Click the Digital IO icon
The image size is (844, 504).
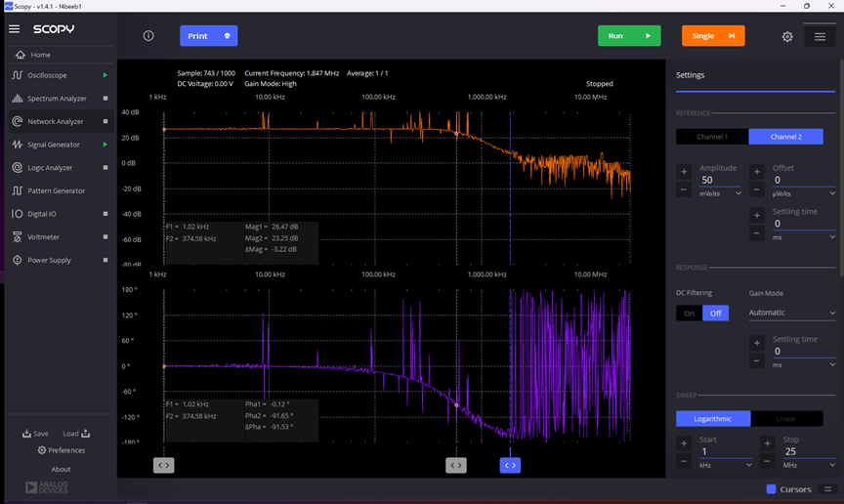18,214
